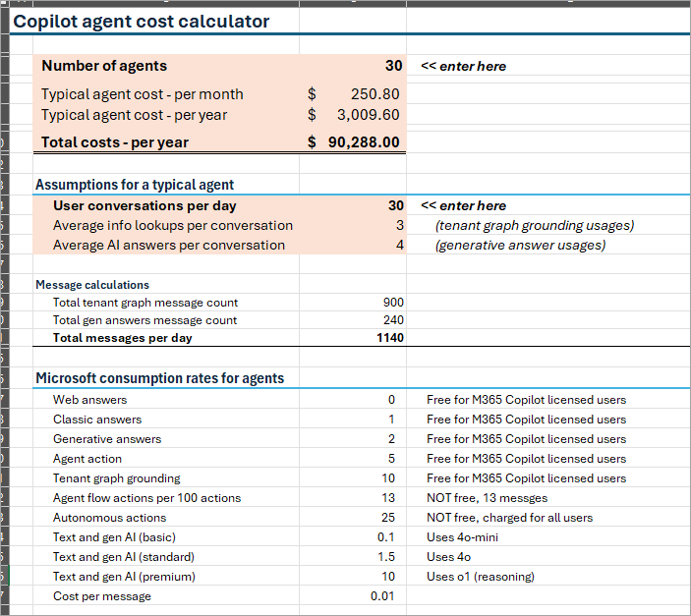Click the '(tenant graph grounding usages)' note

pyautogui.click(x=535, y=226)
